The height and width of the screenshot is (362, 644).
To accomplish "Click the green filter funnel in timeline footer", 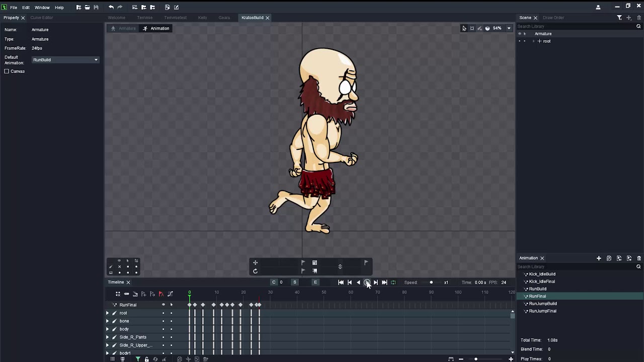I will click(x=137, y=359).
